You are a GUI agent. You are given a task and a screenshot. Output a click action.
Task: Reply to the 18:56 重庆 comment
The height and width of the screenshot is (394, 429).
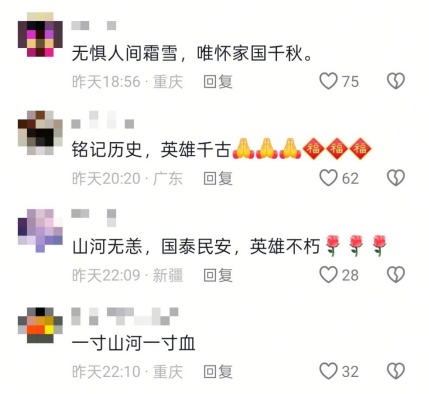(x=218, y=82)
